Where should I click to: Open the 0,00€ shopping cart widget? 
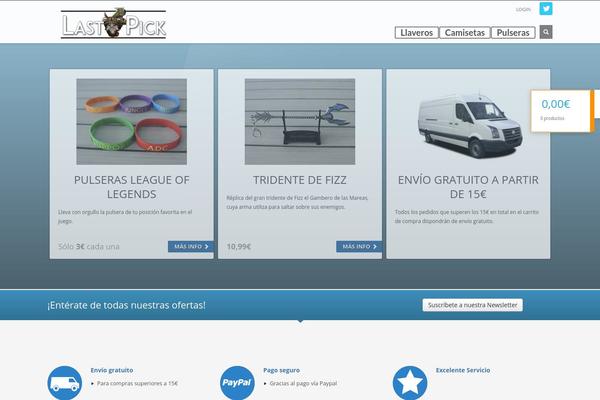562,111
